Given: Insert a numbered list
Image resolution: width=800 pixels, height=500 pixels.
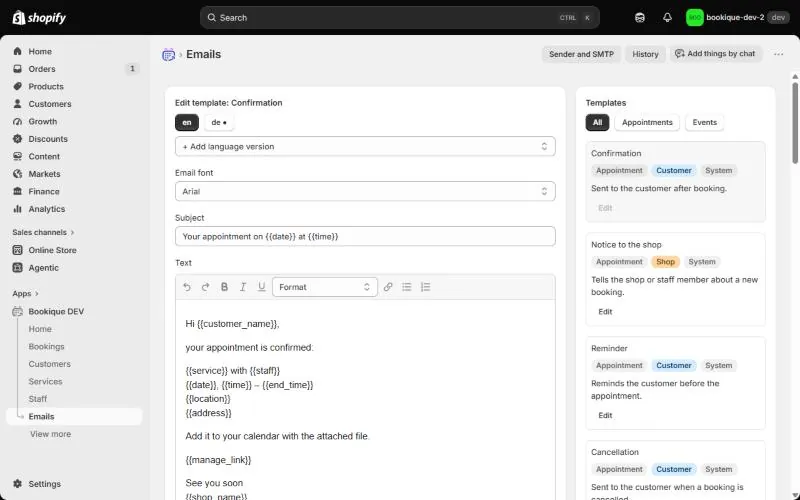Looking at the screenshot, I should coord(426,287).
